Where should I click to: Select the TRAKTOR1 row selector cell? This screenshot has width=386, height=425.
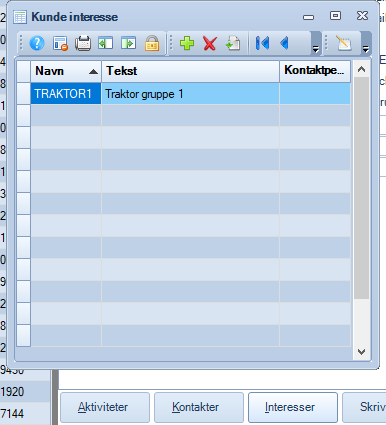coord(24,94)
